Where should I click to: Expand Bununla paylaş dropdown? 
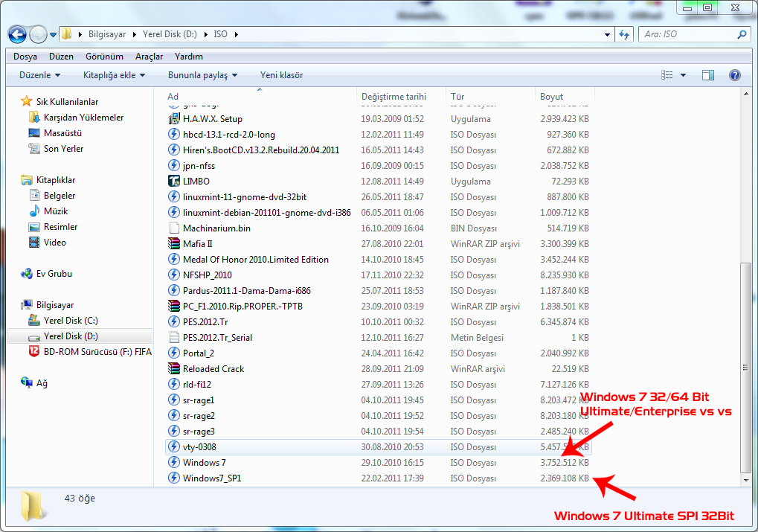[x=202, y=75]
